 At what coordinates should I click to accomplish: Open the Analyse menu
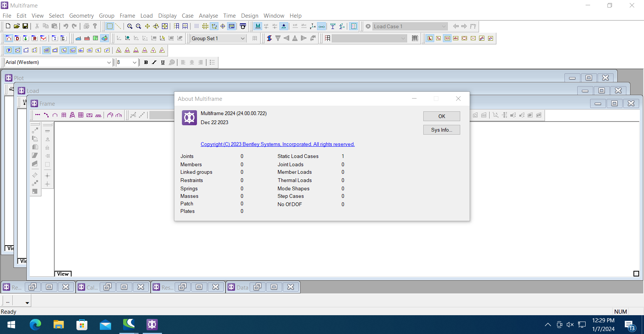pyautogui.click(x=208, y=16)
